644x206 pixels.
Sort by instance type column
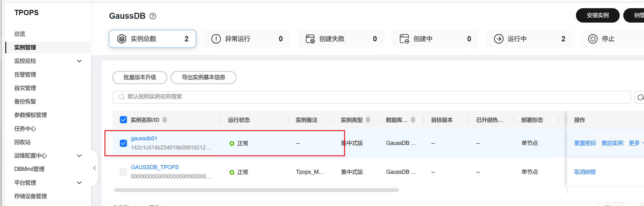368,120
